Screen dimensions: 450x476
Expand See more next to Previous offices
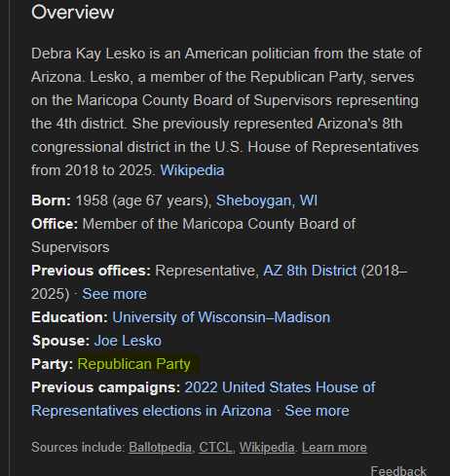click(114, 294)
